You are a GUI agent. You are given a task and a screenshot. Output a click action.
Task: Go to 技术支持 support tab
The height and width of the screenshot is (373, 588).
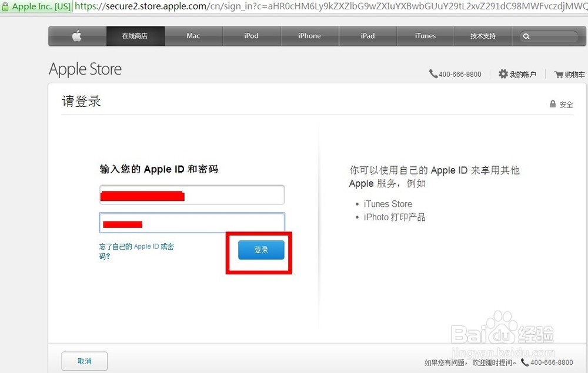tap(483, 36)
